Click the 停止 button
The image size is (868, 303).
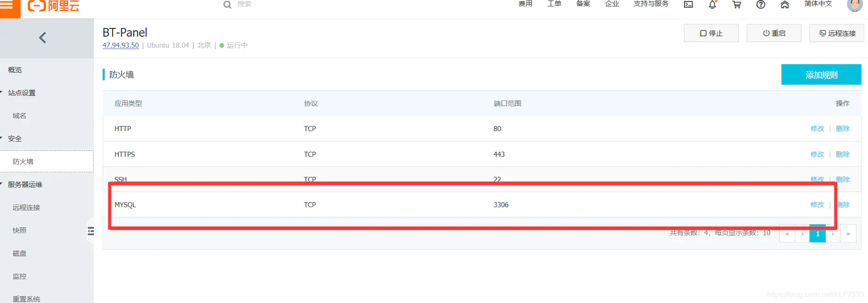pos(711,33)
